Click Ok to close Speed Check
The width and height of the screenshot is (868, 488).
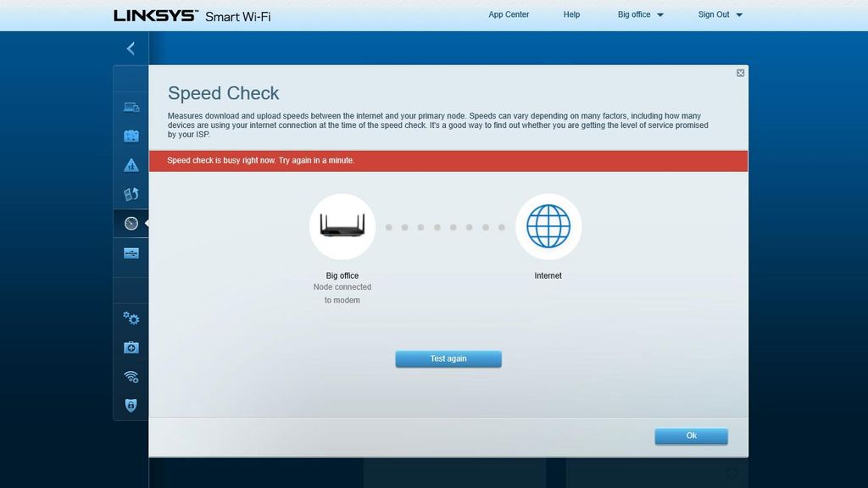pyautogui.click(x=691, y=435)
